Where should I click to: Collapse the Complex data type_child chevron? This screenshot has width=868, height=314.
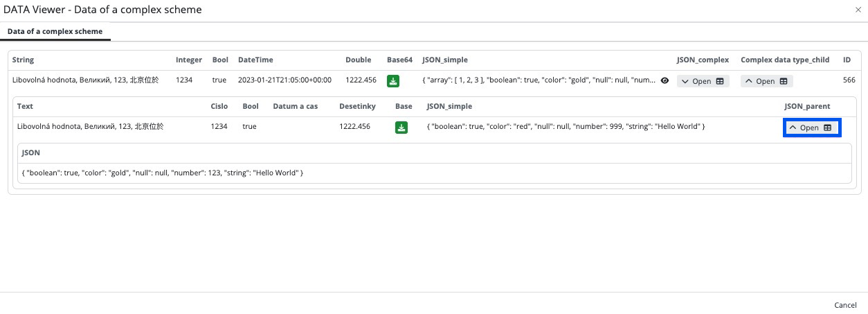pyautogui.click(x=748, y=81)
